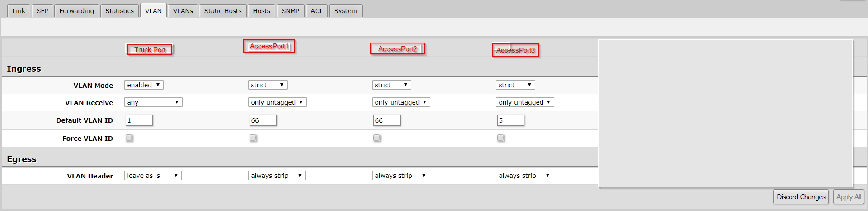This screenshot has width=868, height=211.
Task: Check Force VLAN ID for AccessPort2
Action: [x=377, y=138]
